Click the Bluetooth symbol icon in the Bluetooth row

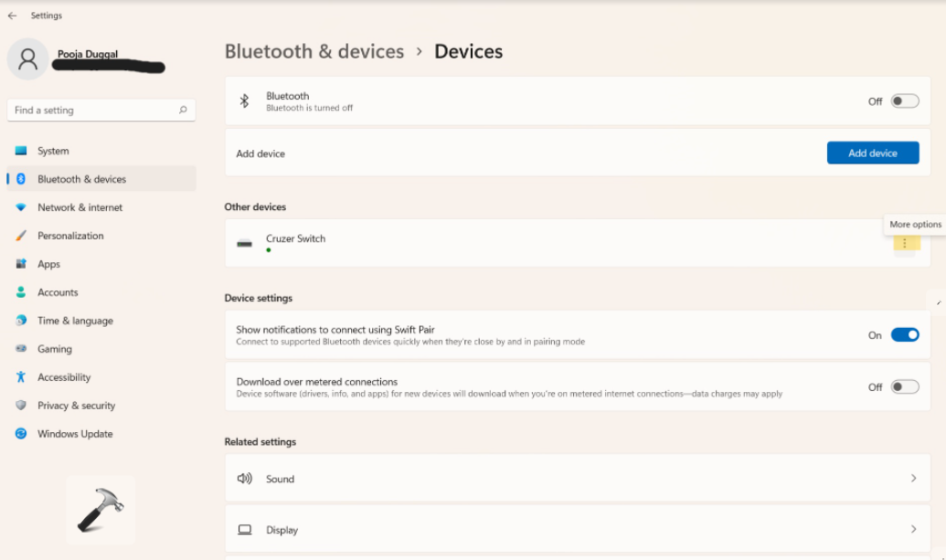[244, 101]
